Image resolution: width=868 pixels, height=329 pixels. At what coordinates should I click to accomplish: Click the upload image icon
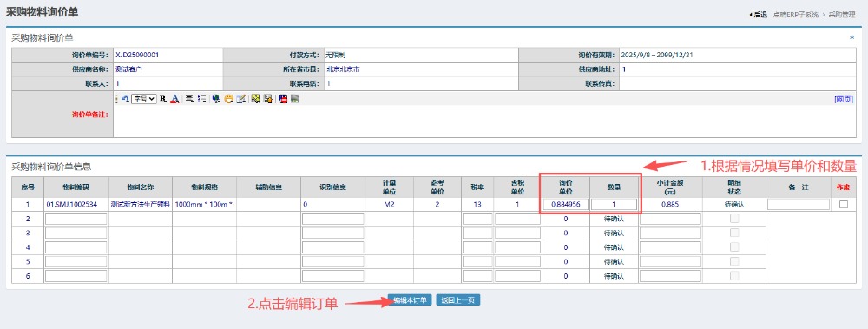pyautogui.click(x=268, y=99)
